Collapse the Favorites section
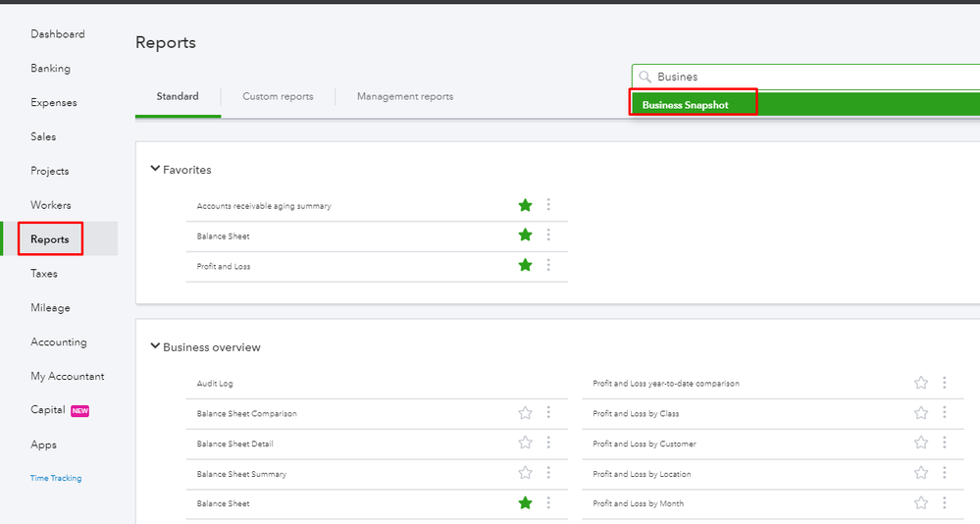The height and width of the screenshot is (524, 980). click(x=155, y=169)
